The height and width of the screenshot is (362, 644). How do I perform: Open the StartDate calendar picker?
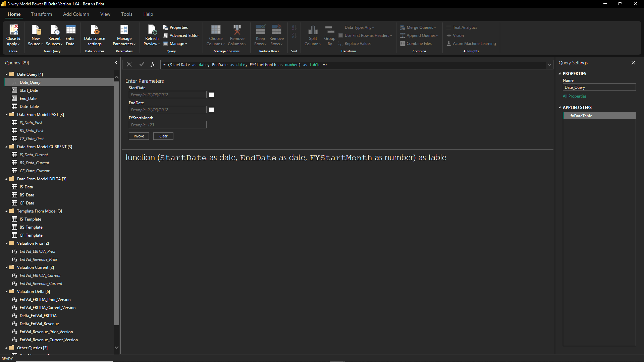[211, 95]
